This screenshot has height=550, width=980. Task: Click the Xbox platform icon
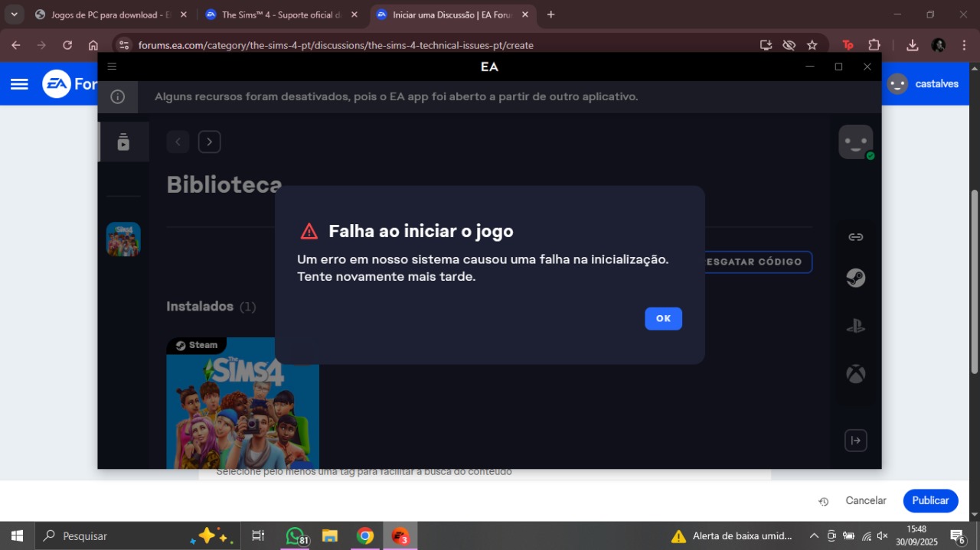(x=855, y=374)
